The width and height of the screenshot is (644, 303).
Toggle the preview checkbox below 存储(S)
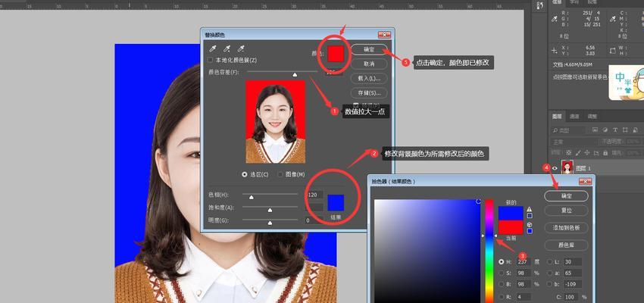point(356,105)
